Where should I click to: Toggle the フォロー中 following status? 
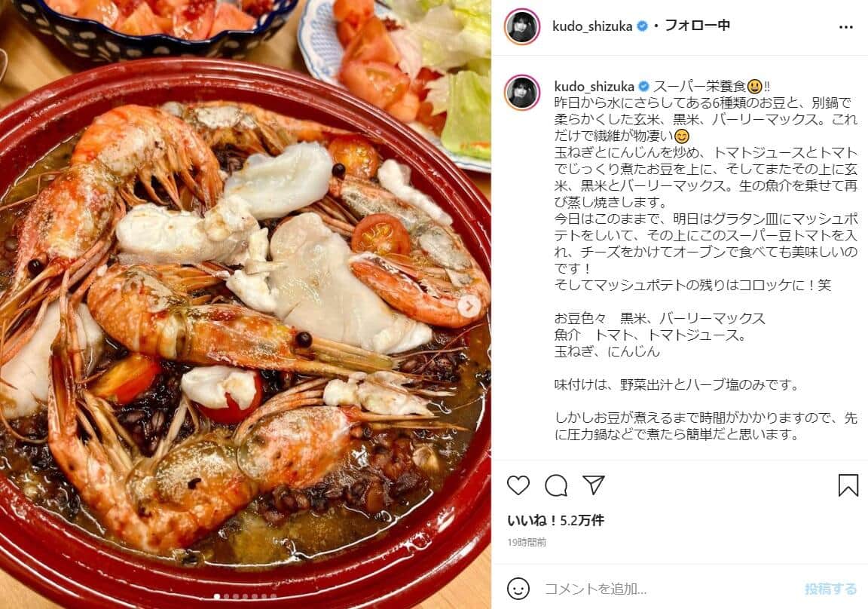(x=697, y=26)
